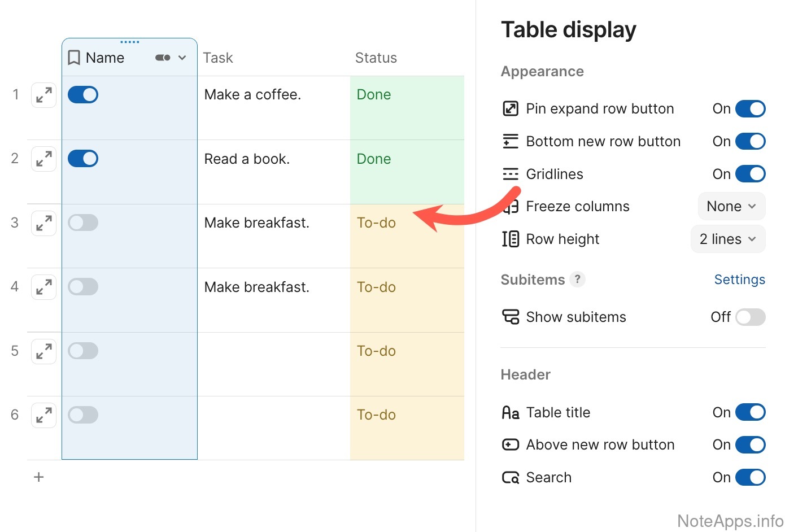This screenshot has width=785, height=532.
Task: Expand row 3 using its expand icon
Action: 43,223
